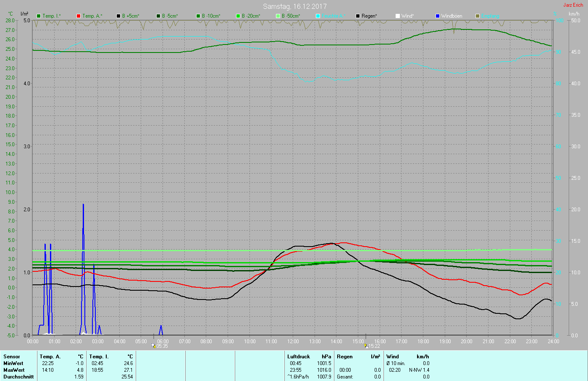Toggle the Regen series label
Image resolution: width=588 pixels, height=381 pixels.
[x=369, y=16]
